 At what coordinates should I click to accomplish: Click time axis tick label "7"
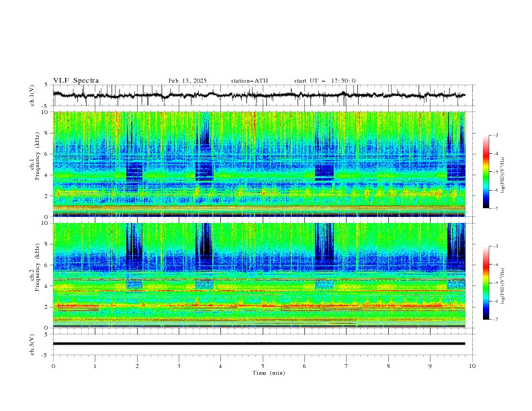347,366
